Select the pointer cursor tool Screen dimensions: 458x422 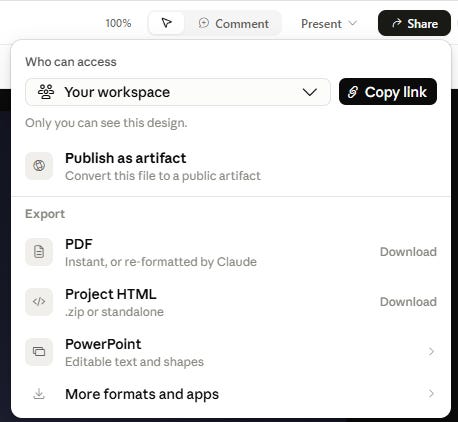click(x=166, y=23)
